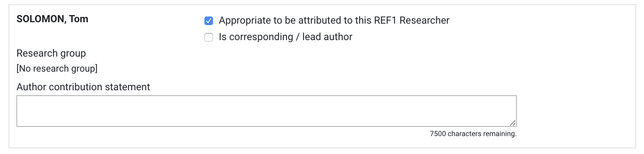This screenshot has width=644, height=154.
Task: Click the first name Tom
Action: coord(79,19)
